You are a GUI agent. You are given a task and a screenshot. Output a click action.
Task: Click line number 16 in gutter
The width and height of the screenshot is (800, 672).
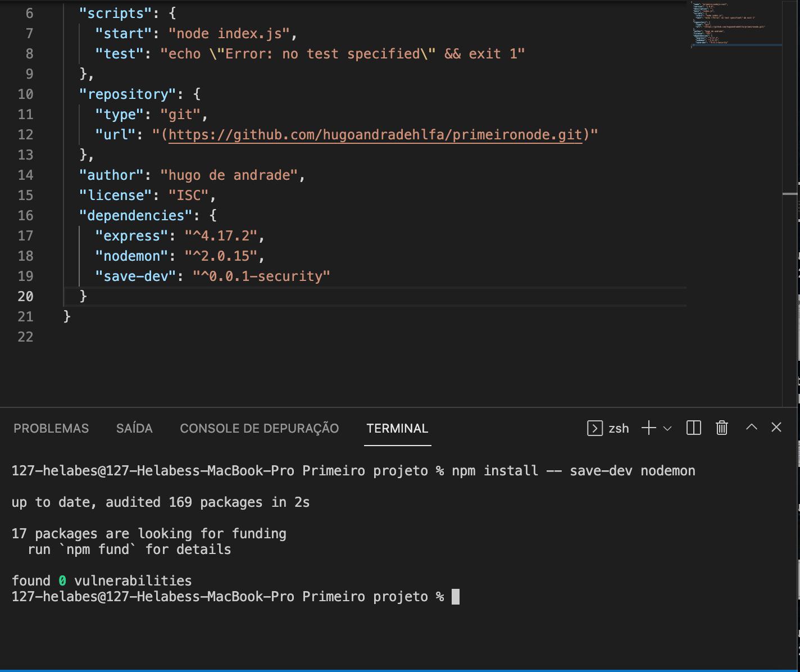point(25,215)
